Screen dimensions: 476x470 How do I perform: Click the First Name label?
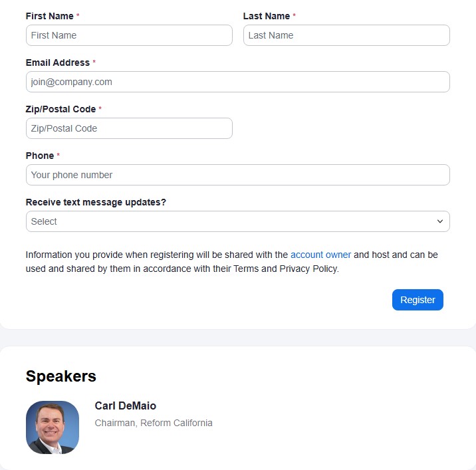50,16
